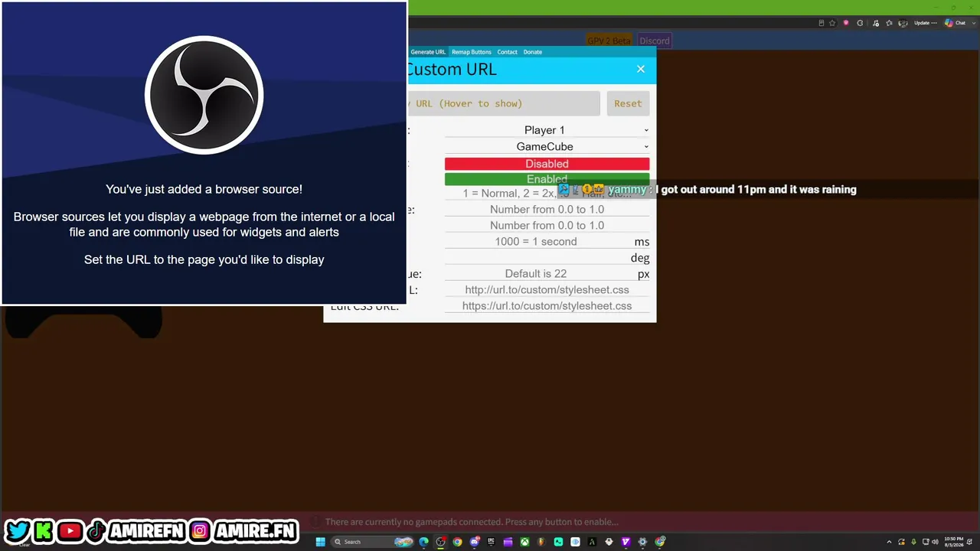
Task: Open the white app with blue icon in the taskbar
Action: 575,542
